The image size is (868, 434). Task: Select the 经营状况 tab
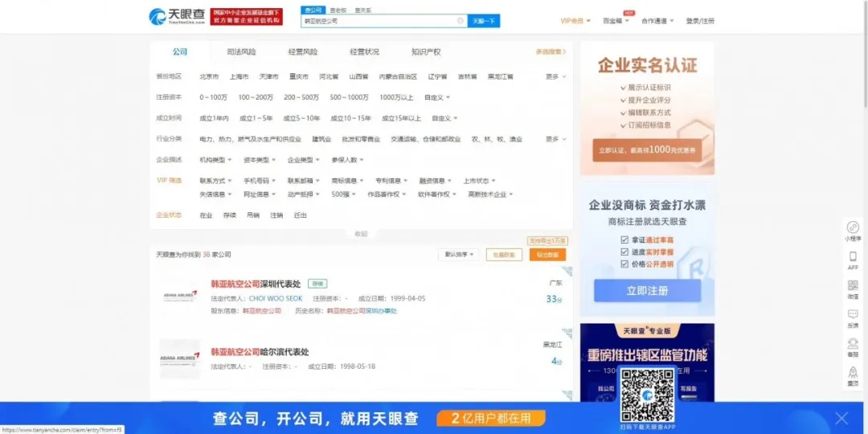point(364,52)
